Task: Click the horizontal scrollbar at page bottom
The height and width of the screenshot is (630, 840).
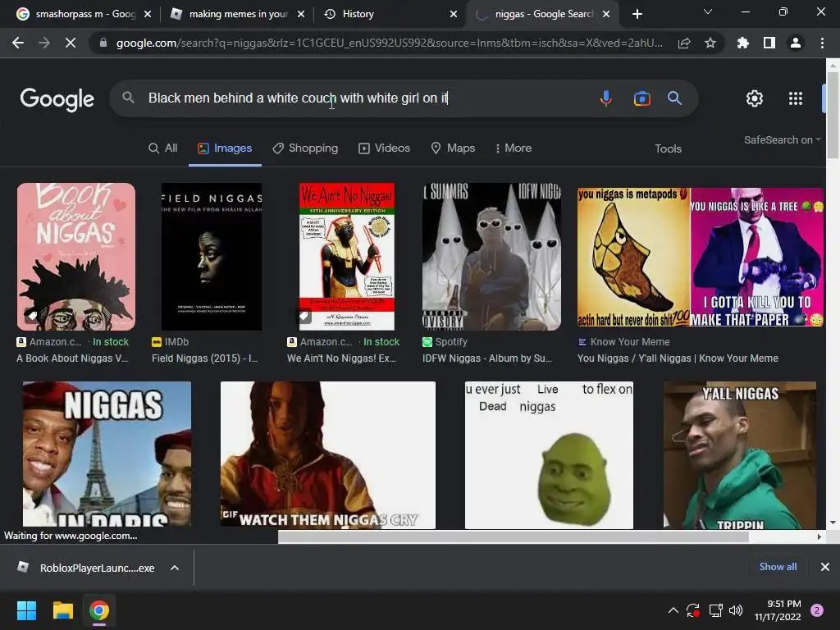Action: [514, 536]
